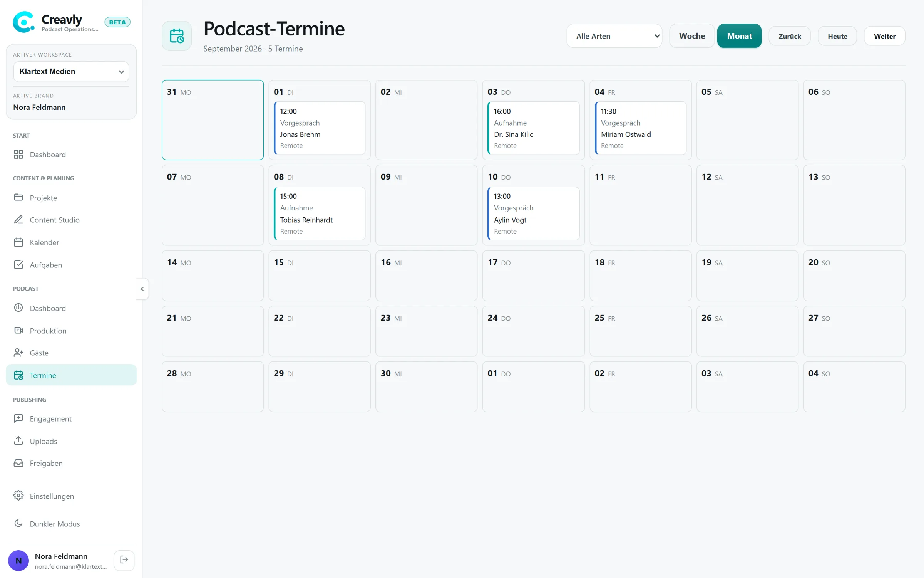Select the 17 DO day cell
924x578 pixels.
533,276
